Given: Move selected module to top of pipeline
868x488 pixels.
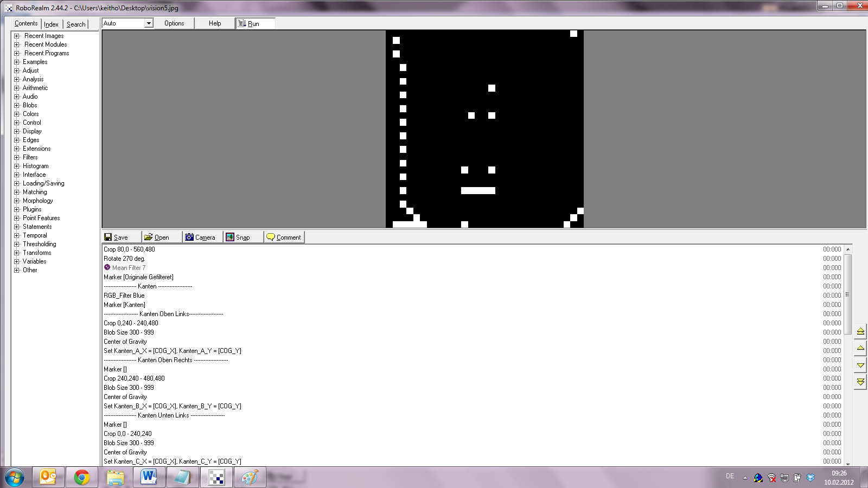Looking at the screenshot, I should tap(860, 331).
